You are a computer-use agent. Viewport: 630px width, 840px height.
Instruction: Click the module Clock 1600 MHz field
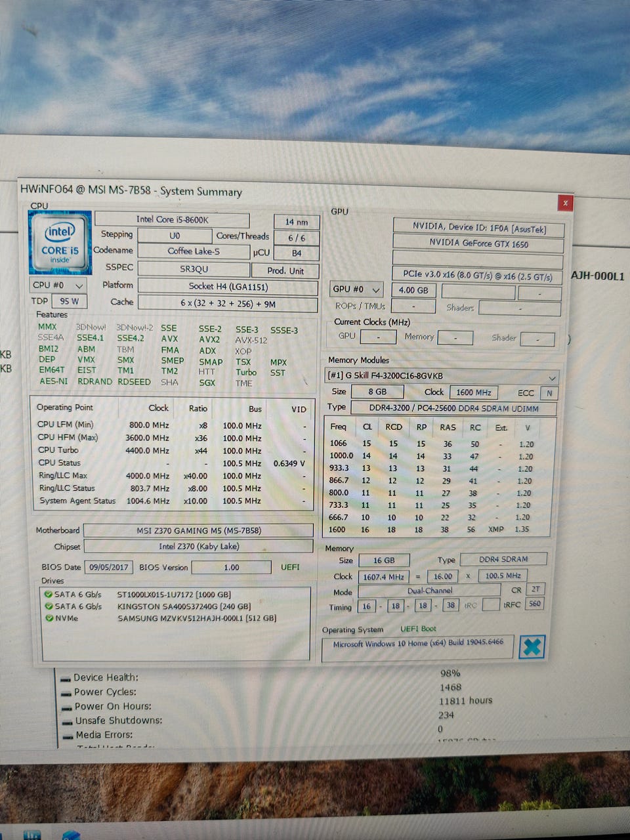(x=474, y=392)
